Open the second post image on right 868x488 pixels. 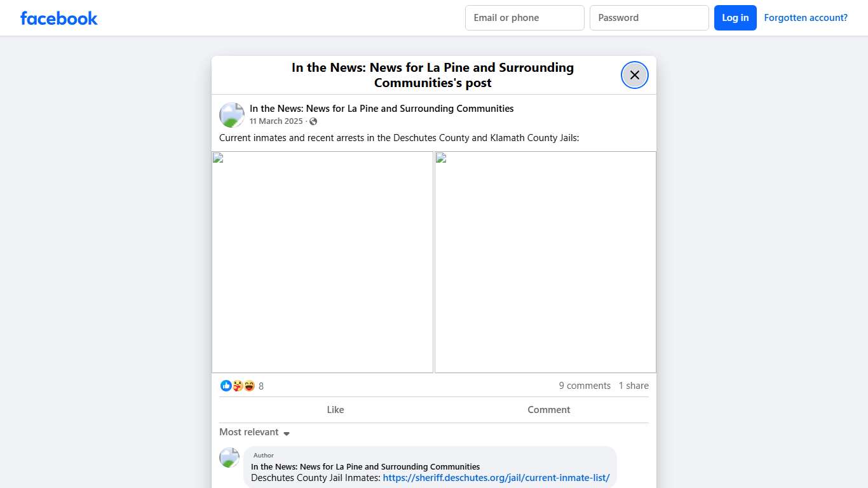pos(545,262)
